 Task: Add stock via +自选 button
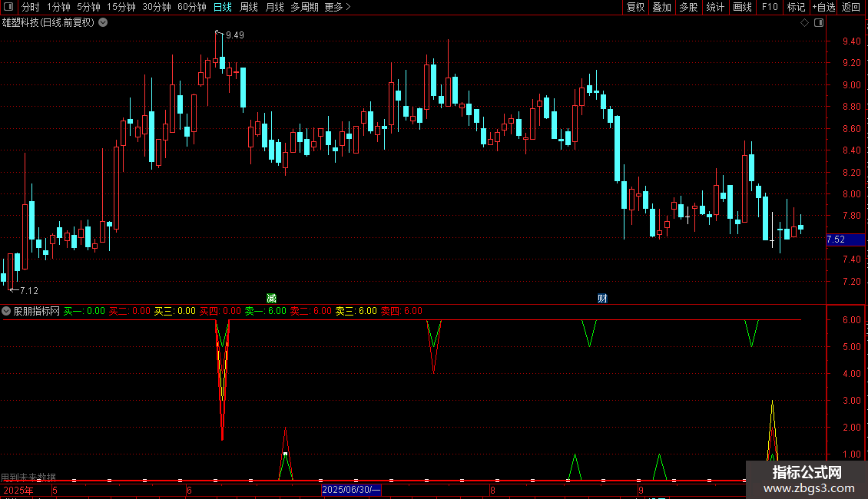click(823, 7)
